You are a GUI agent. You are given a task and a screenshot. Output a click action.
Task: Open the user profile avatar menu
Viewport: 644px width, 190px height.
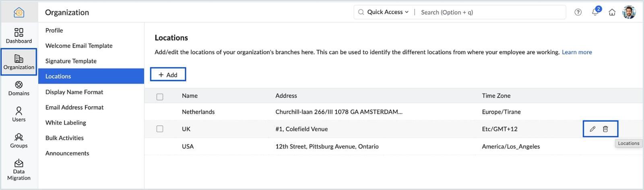point(629,12)
